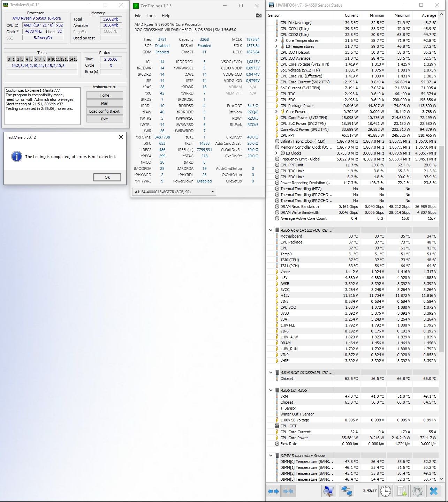Take a screenshot with ZenTimings camera icon

pyautogui.click(x=258, y=16)
